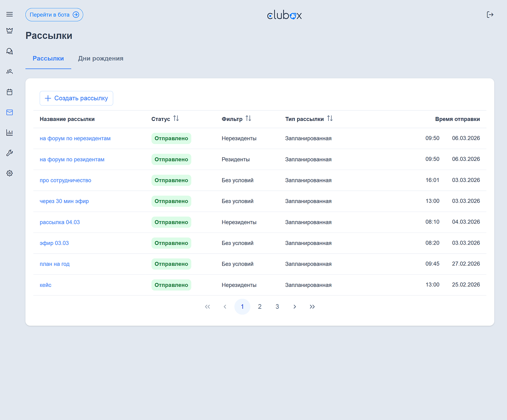
Task: Select the envelope mailings sidebar icon
Action: point(10,113)
